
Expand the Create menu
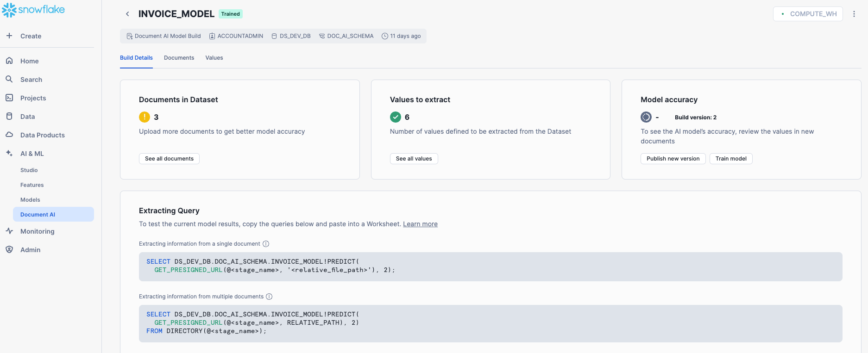[31, 36]
